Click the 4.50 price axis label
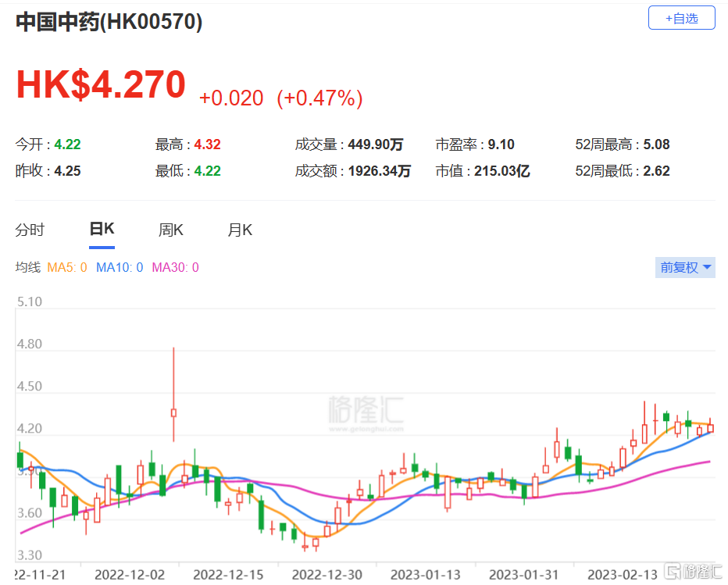 coord(29,387)
